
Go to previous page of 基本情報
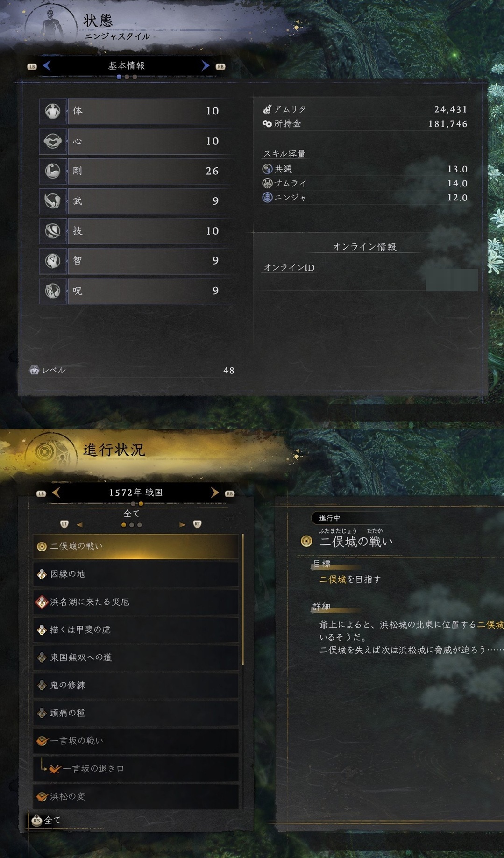pyautogui.click(x=47, y=66)
